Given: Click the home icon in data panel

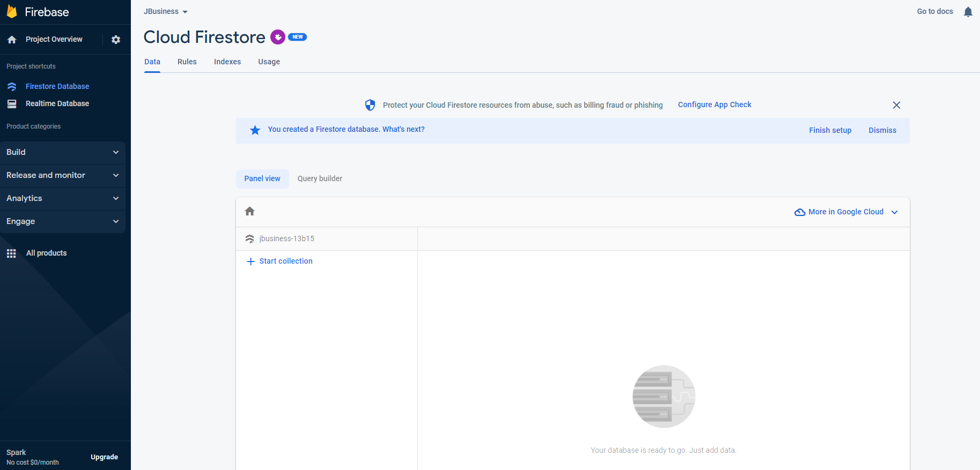Looking at the screenshot, I should [249, 211].
